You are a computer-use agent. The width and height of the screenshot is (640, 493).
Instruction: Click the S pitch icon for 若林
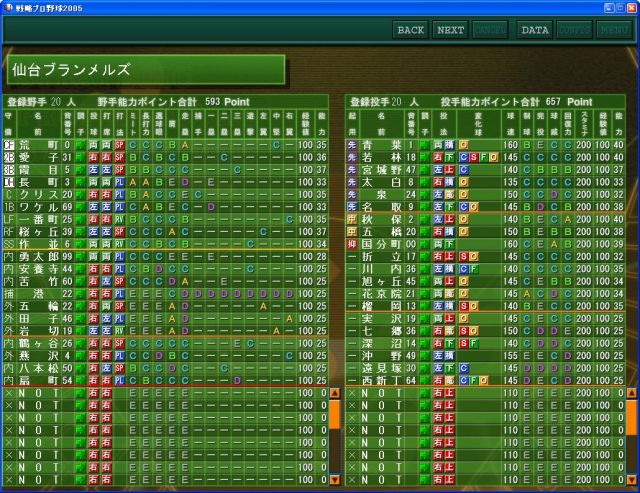pyautogui.click(x=473, y=158)
